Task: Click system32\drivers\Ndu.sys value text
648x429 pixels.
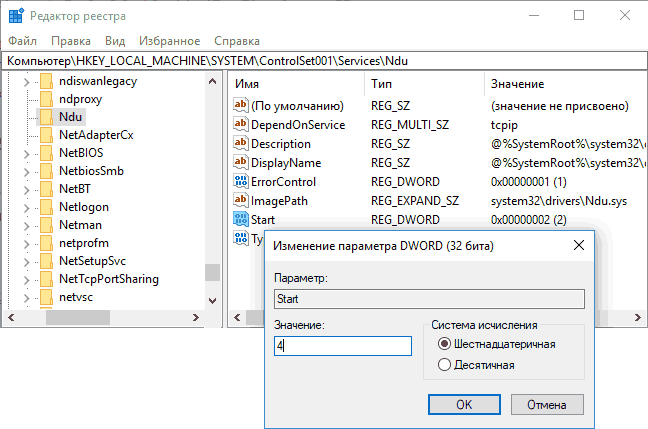Action: tap(559, 201)
